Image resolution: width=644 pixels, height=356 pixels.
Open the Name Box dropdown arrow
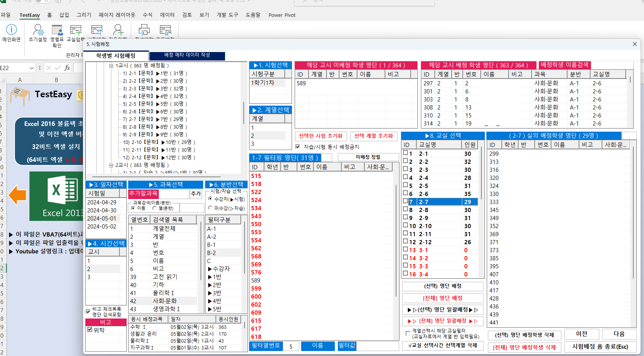[31, 68]
